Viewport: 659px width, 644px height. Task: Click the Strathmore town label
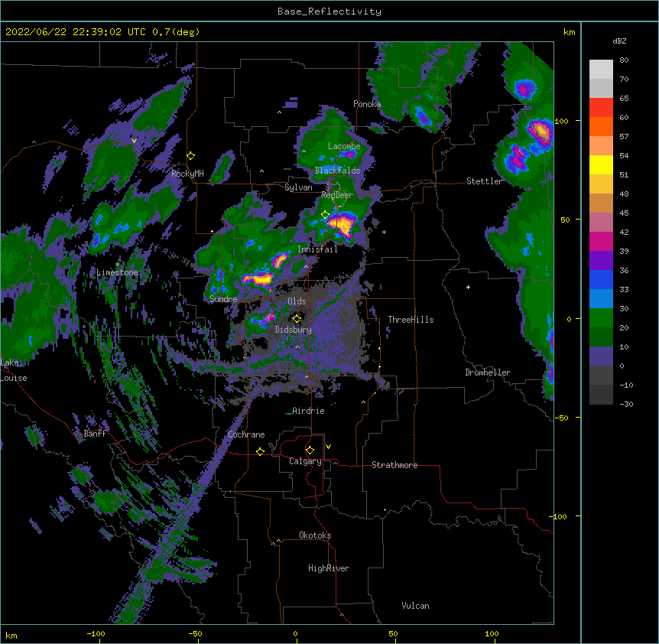(x=394, y=465)
